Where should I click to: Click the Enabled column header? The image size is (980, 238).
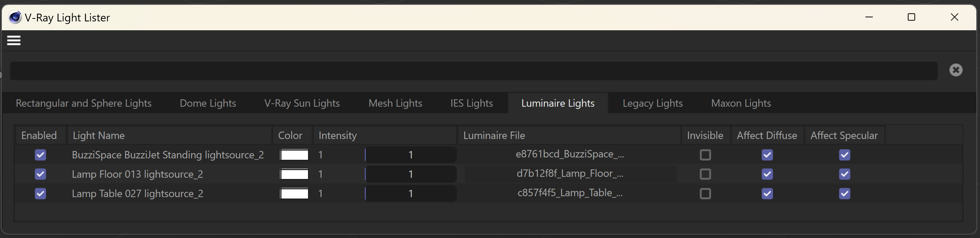click(41, 135)
